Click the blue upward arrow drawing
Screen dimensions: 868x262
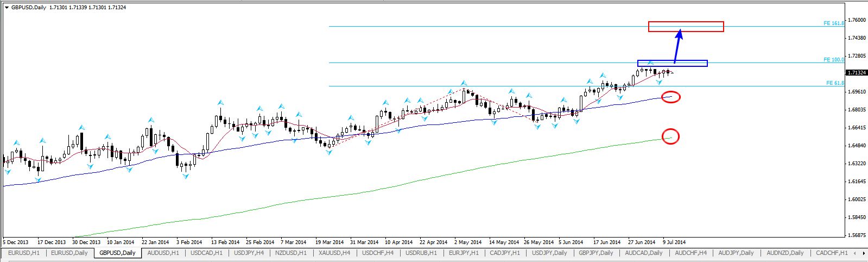[x=677, y=46]
